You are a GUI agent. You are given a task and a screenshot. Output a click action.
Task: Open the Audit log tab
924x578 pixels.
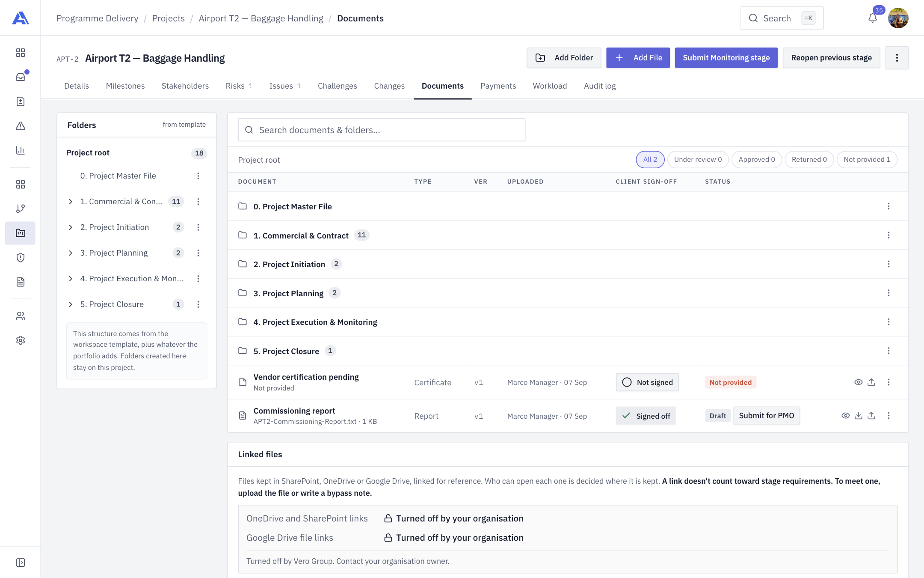coord(600,86)
